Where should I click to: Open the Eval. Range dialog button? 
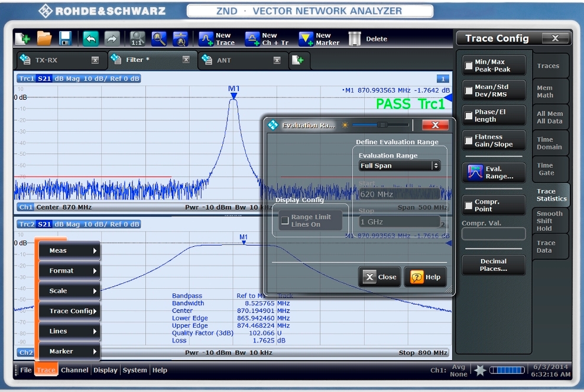(x=494, y=172)
